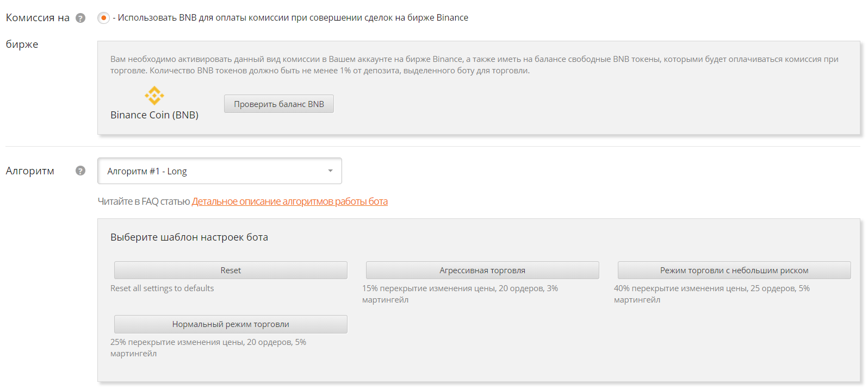Click the help icon next to Алгоритм

(80, 171)
